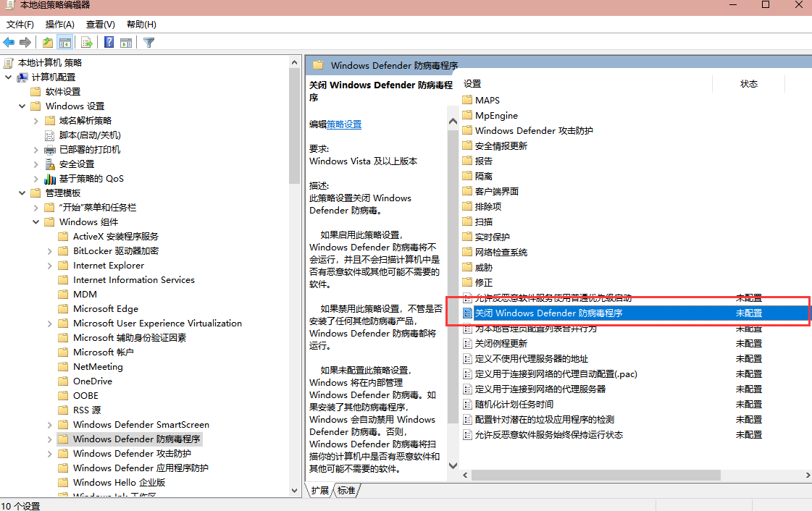Open Help with the blue question mark icon
The width and height of the screenshot is (812, 511).
tap(109, 43)
